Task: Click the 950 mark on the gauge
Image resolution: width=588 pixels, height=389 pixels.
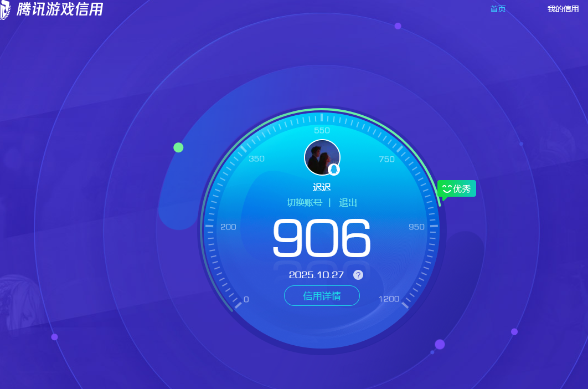Action: click(416, 227)
